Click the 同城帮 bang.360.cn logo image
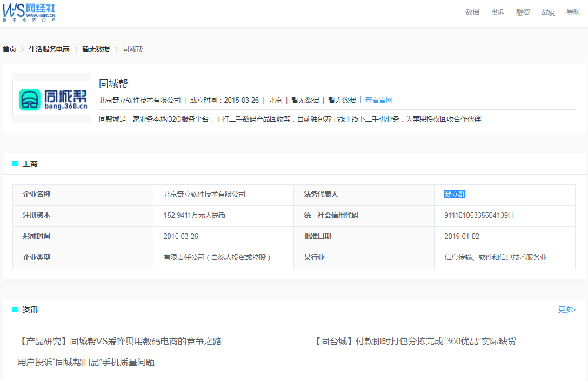Screen dimensions: 588x381 point(52,98)
